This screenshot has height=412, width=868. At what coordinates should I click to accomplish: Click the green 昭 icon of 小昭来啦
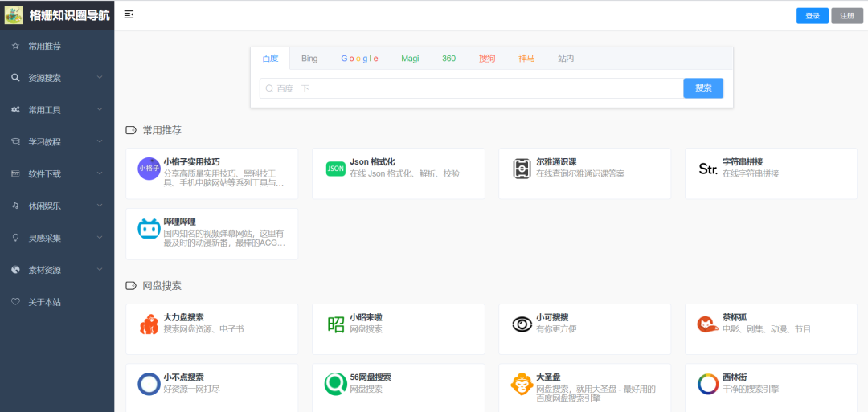(x=335, y=324)
